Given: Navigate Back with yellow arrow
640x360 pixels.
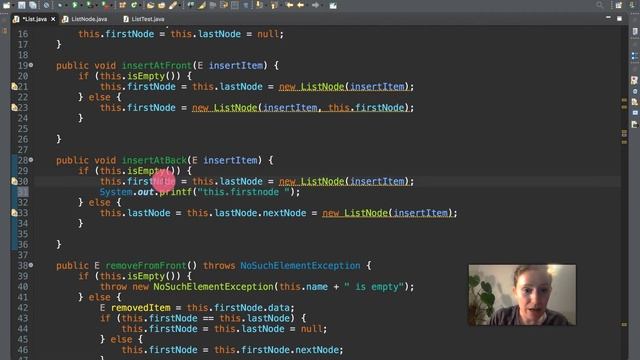Looking at the screenshot, I should tap(301, 5).
